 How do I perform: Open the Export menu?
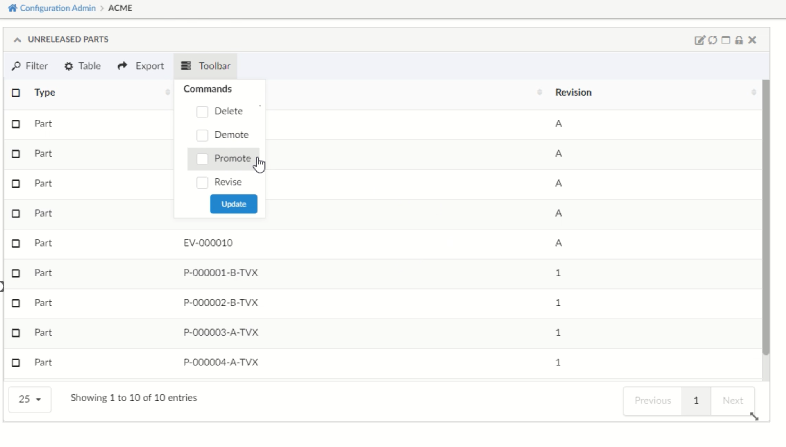[140, 66]
